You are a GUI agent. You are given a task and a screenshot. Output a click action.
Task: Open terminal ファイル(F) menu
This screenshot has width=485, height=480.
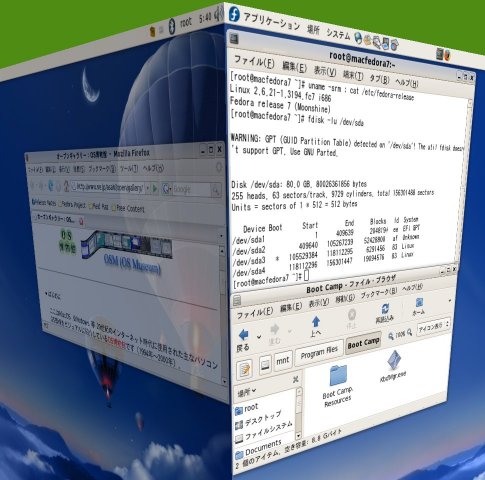pyautogui.click(x=254, y=61)
